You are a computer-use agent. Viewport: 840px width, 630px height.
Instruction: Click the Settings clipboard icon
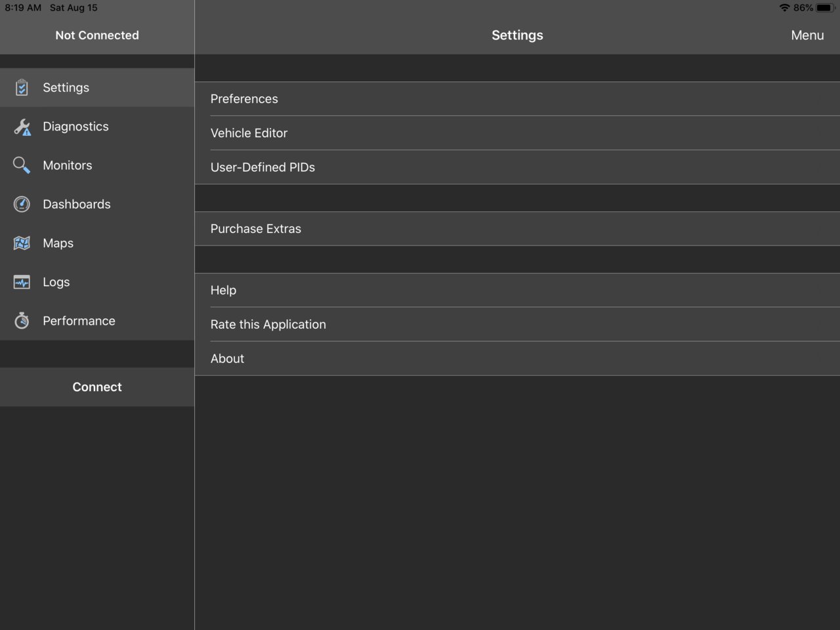tap(22, 87)
